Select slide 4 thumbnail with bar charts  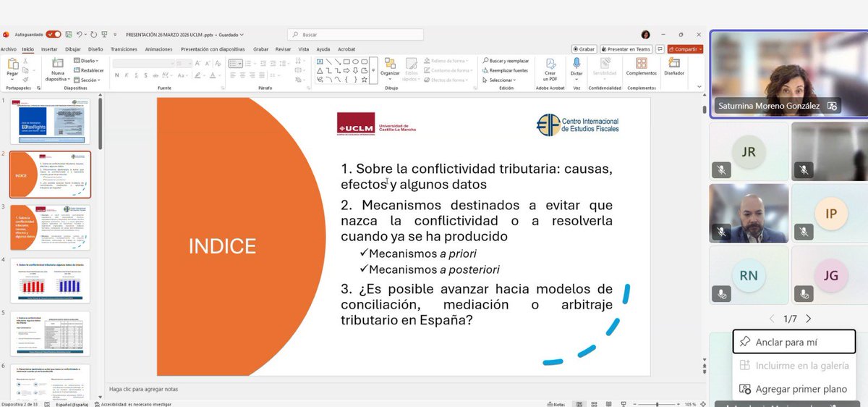coord(50,281)
